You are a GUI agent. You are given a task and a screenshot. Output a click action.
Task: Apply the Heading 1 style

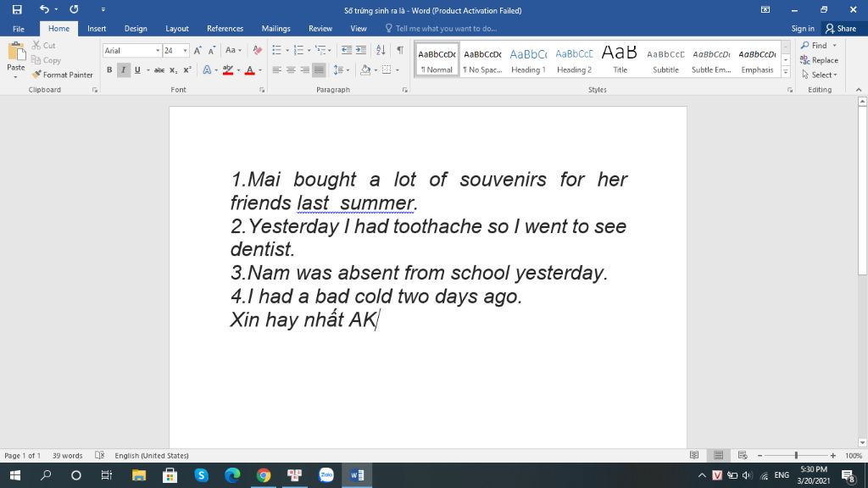point(529,60)
